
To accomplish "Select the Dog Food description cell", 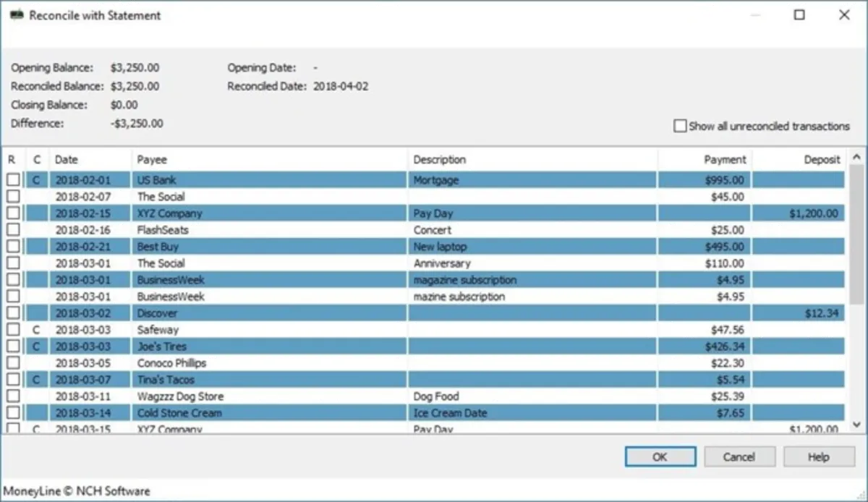I will point(533,396).
